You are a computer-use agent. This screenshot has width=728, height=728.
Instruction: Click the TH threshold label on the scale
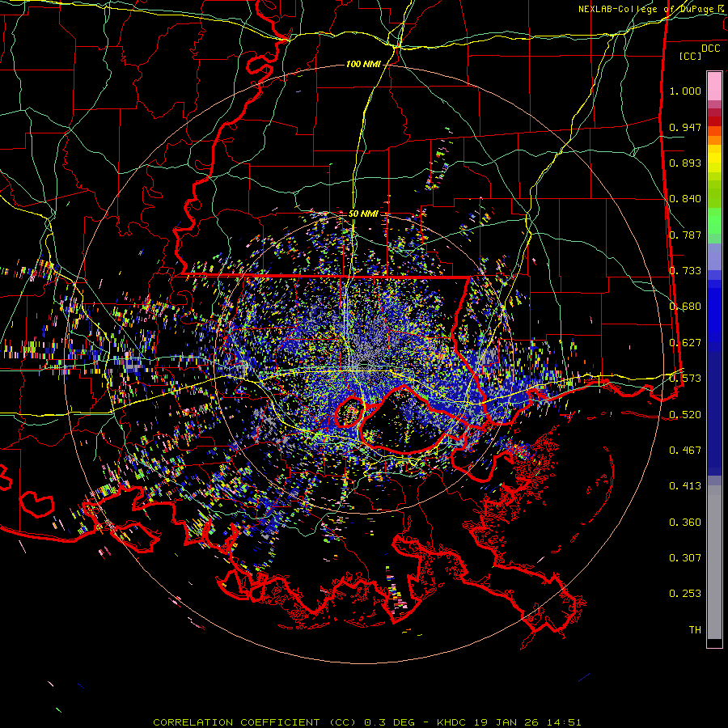tap(695, 630)
